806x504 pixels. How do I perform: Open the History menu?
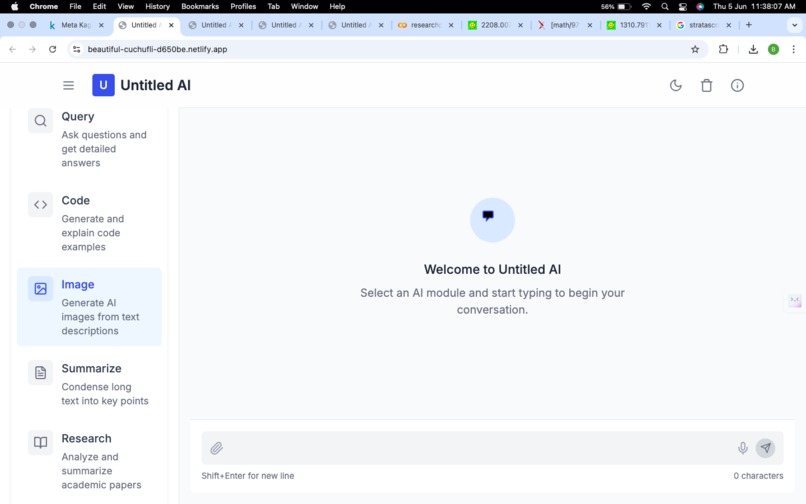click(x=157, y=6)
